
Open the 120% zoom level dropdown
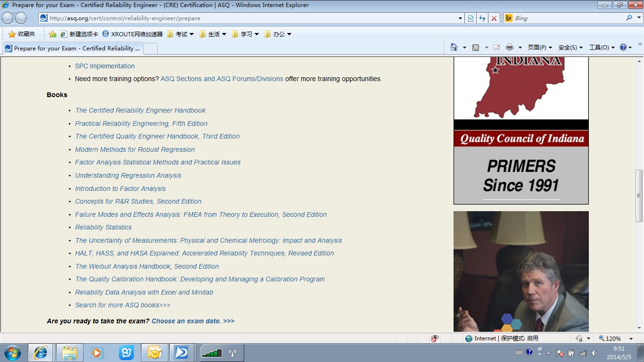(631, 338)
